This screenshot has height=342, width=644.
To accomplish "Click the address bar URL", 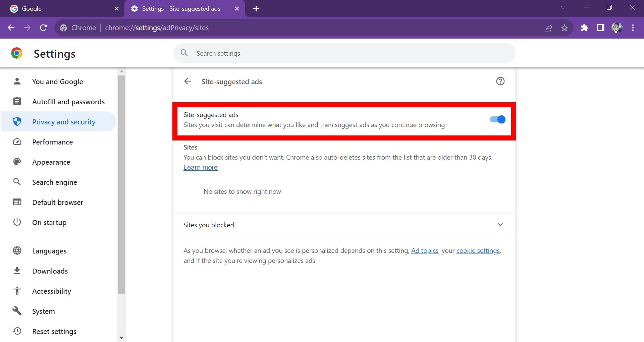I will 157,28.
